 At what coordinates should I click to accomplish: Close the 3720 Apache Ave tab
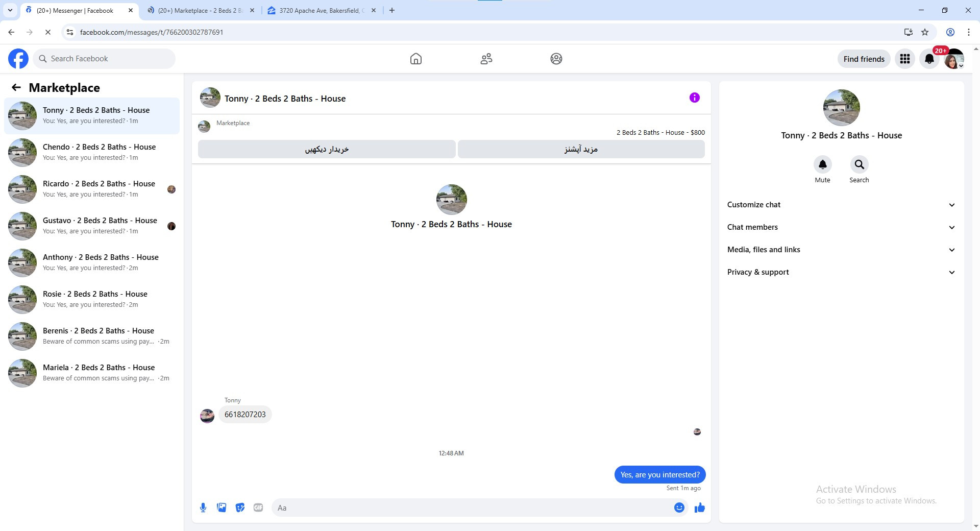click(x=374, y=10)
